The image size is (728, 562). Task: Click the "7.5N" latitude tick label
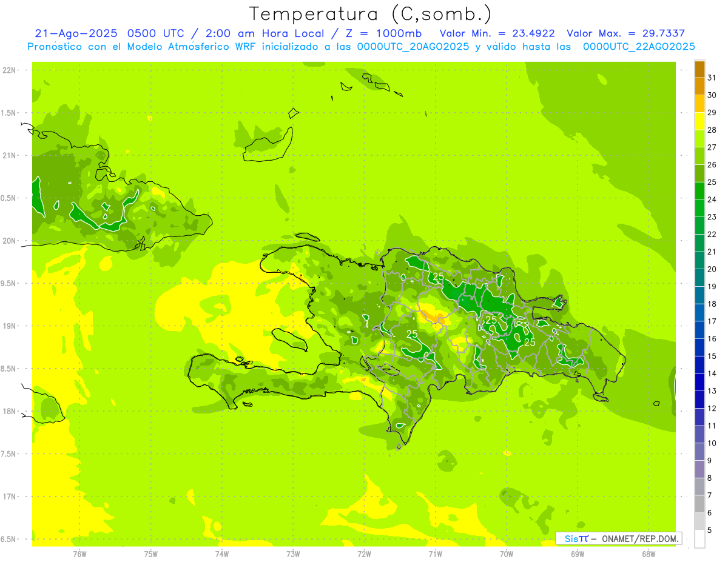[9, 454]
